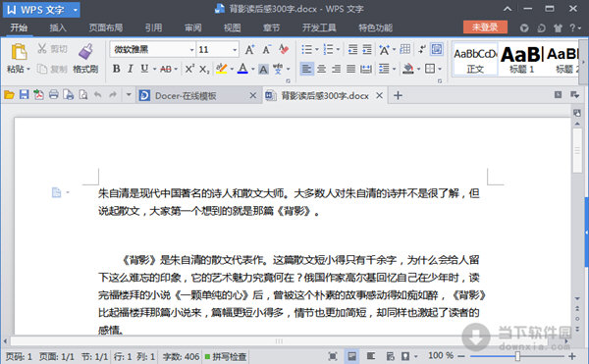This screenshot has height=364, width=589.
Task: Clear formatting with the eraser icon
Action: click(284, 49)
